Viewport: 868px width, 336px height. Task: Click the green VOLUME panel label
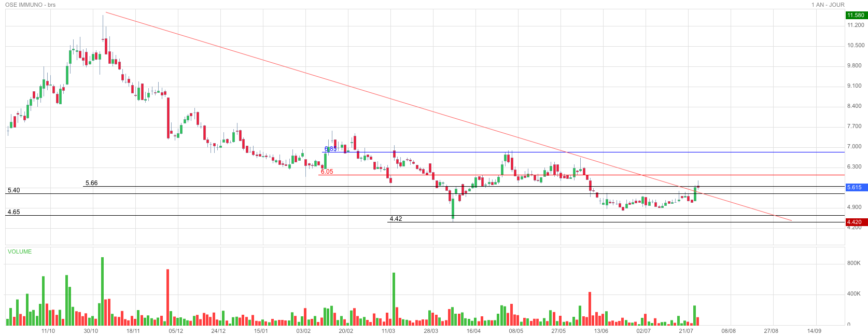pos(20,251)
